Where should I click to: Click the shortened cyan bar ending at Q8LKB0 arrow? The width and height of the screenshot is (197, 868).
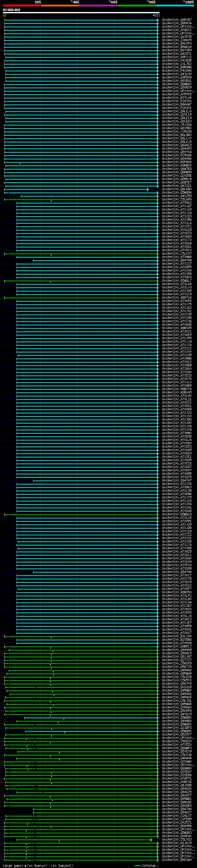tap(76, 189)
